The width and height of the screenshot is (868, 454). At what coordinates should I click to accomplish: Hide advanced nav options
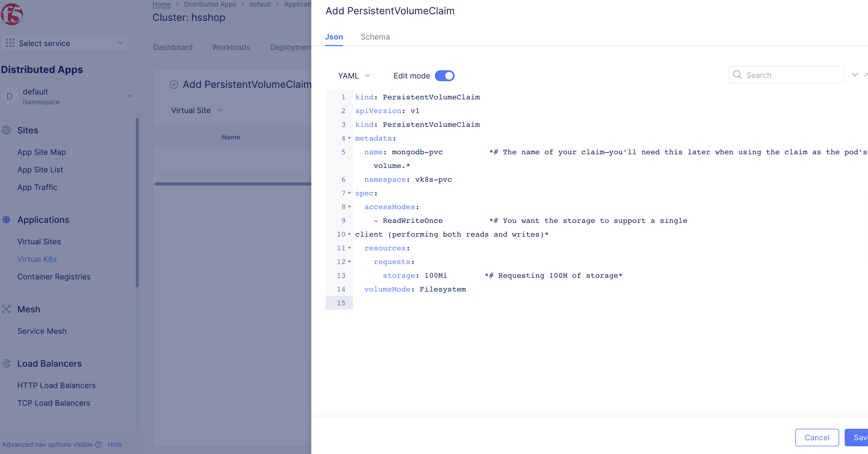pos(114,445)
